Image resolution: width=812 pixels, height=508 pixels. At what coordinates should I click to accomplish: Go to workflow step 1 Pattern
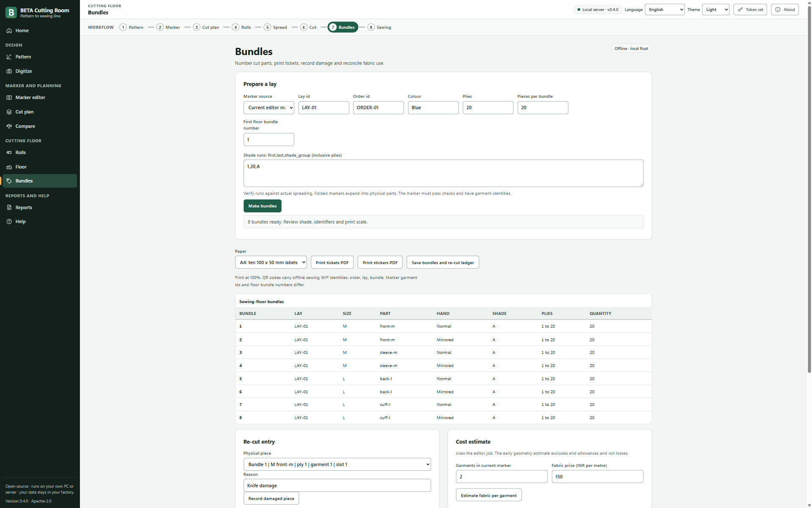132,27
